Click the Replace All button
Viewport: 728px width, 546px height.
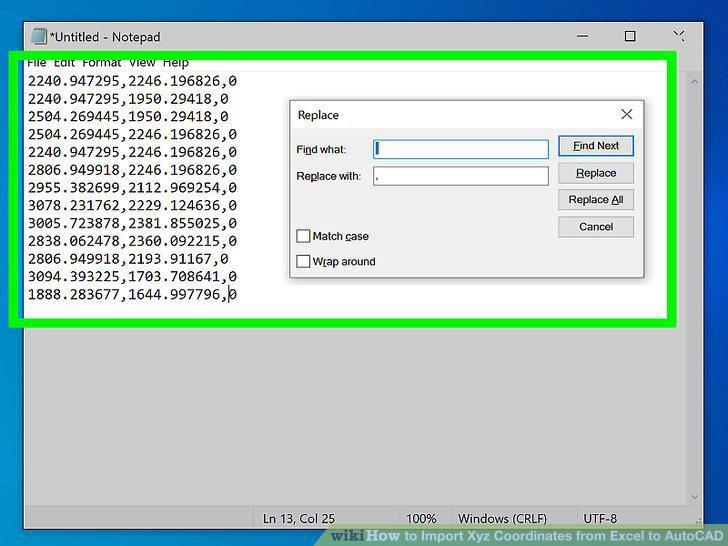(596, 200)
